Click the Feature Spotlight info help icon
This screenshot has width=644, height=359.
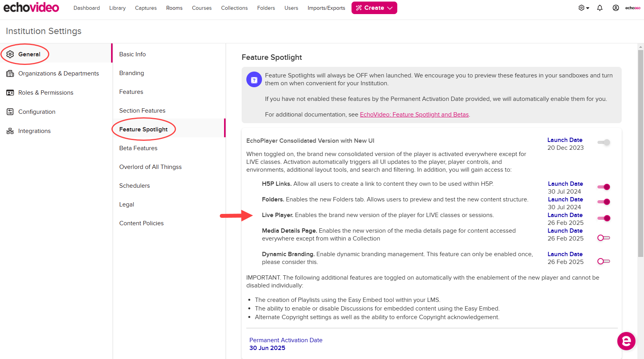pyautogui.click(x=254, y=79)
